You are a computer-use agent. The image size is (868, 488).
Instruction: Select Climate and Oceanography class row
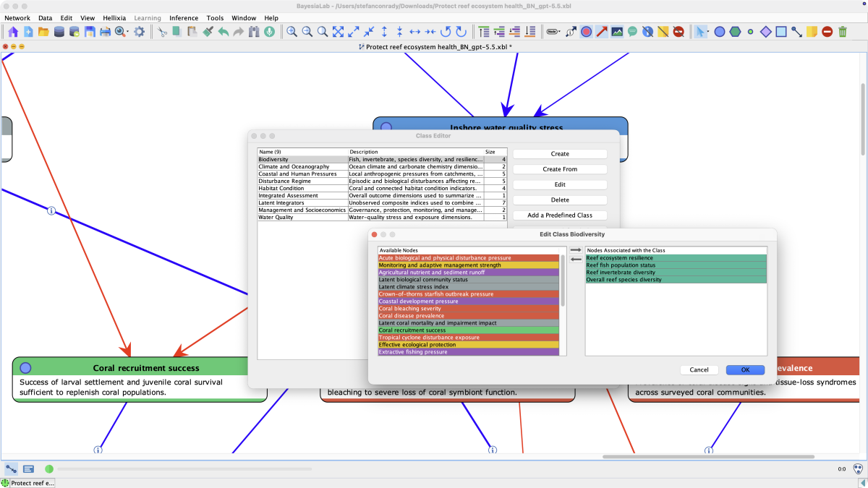click(x=382, y=166)
